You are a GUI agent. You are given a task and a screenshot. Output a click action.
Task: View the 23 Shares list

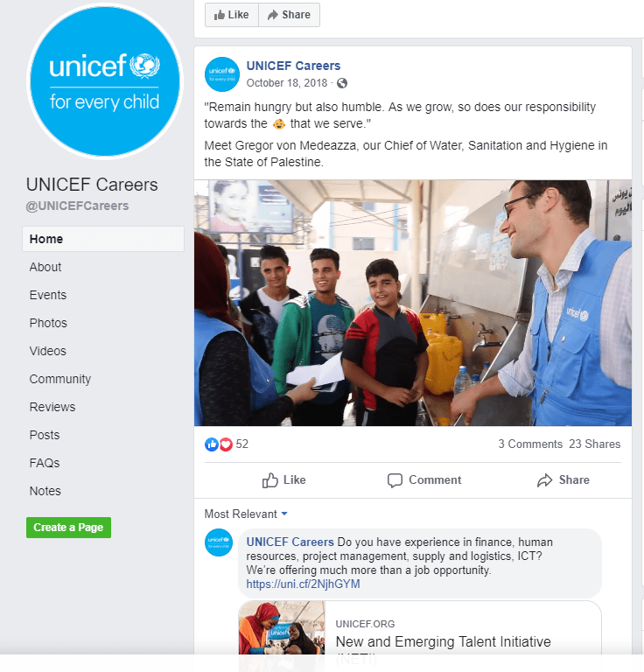pyautogui.click(x=595, y=444)
